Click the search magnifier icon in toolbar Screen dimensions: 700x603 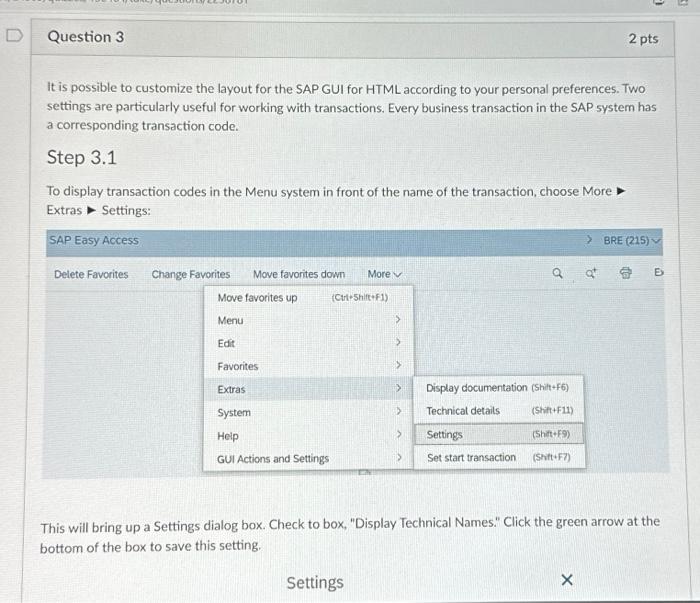pyautogui.click(x=557, y=273)
